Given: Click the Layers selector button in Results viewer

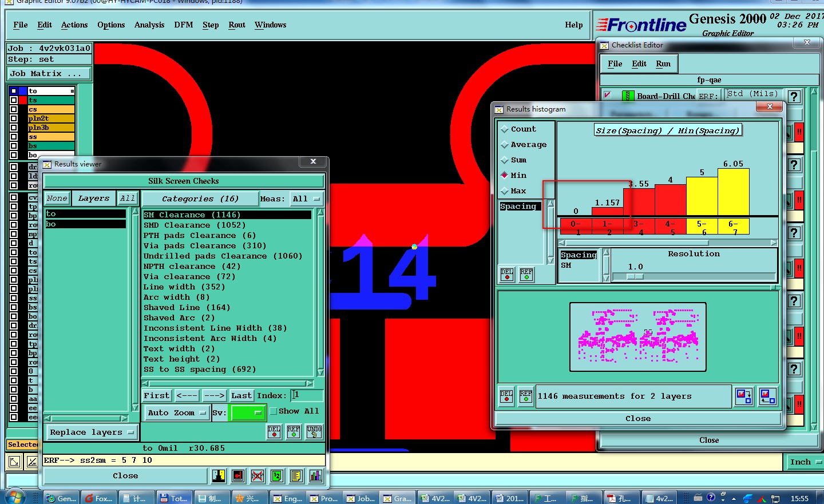Looking at the screenshot, I should click(94, 199).
